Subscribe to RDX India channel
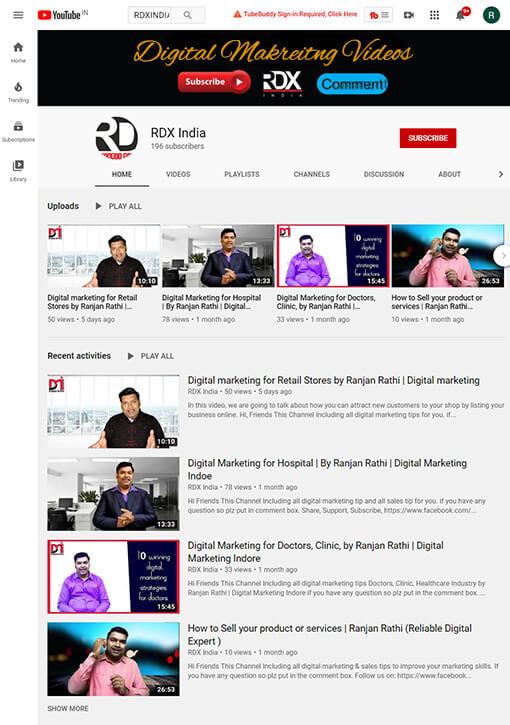 pyautogui.click(x=428, y=138)
